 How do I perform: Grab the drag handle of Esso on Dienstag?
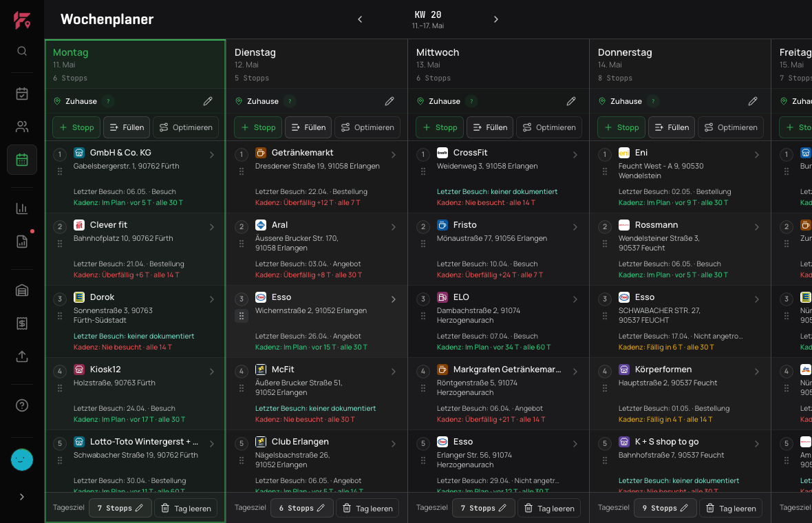[242, 315]
